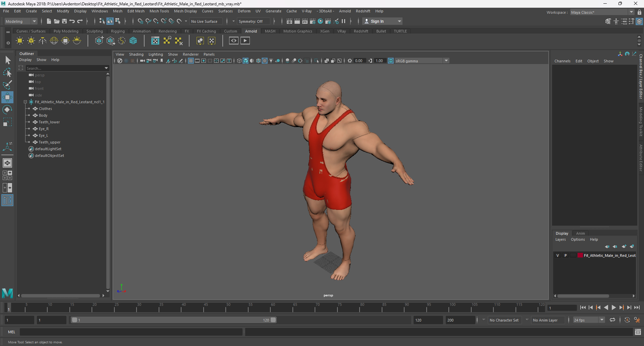Click the red layer color swatch

pyautogui.click(x=580, y=255)
